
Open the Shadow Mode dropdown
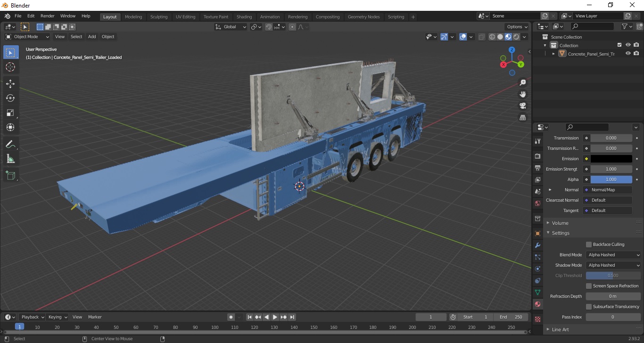613,265
